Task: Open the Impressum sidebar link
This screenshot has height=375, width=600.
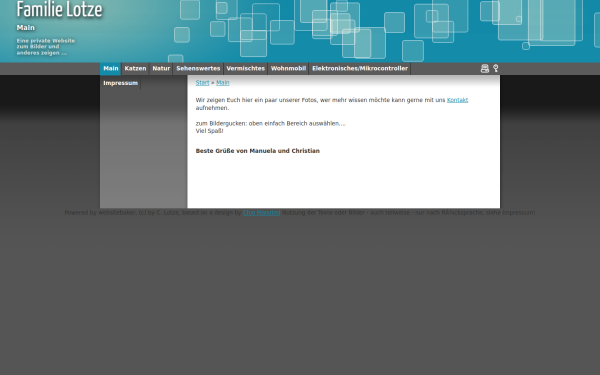Action: (x=121, y=83)
